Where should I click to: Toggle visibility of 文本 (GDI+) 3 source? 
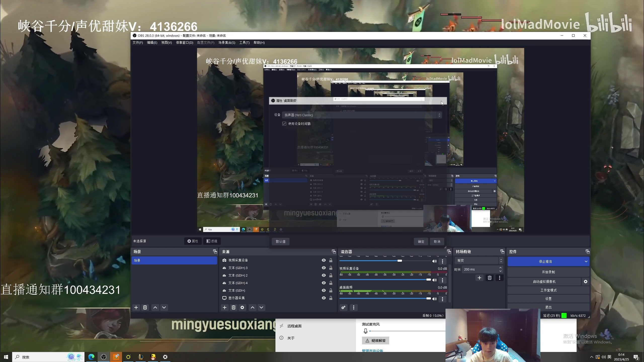(x=324, y=268)
